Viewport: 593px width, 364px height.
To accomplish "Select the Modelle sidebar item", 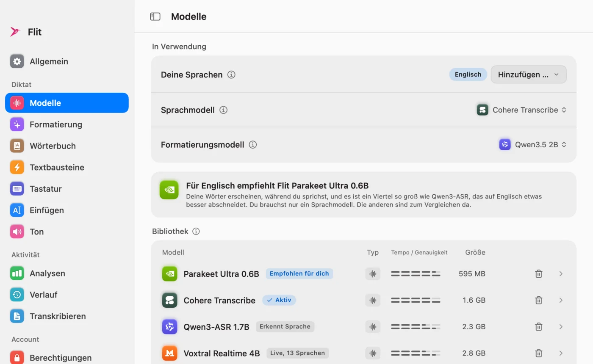I will coord(67,103).
